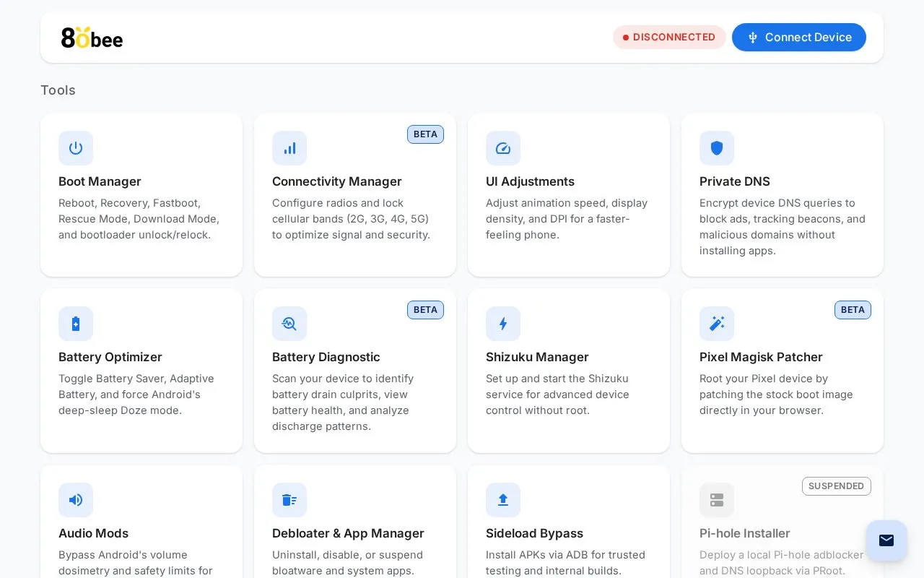This screenshot has height=578, width=924.
Task: Click the UI Adjustments description text
Action: (567, 219)
